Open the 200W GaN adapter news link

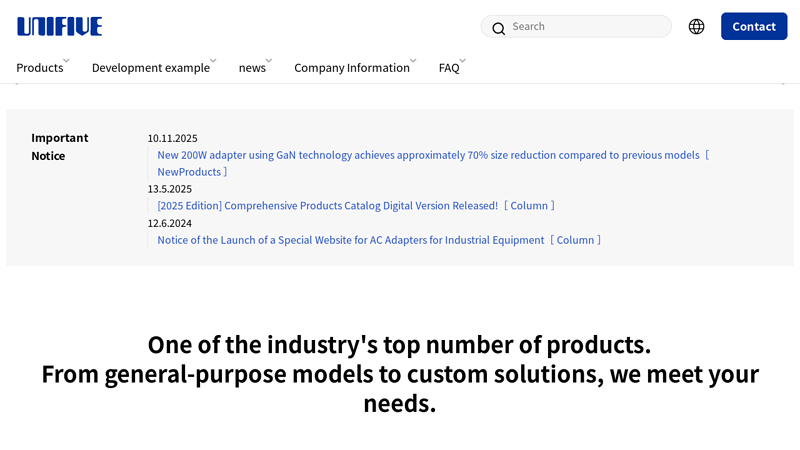pyautogui.click(x=428, y=155)
